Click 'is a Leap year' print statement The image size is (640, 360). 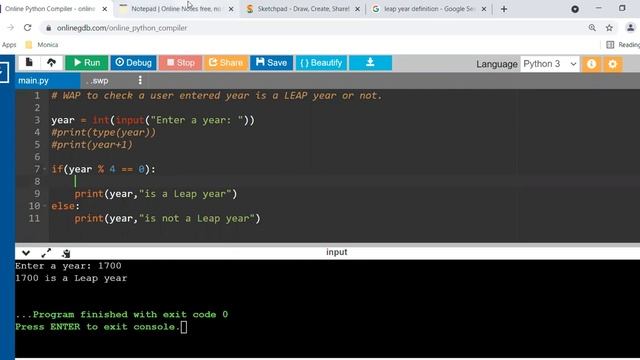click(156, 194)
